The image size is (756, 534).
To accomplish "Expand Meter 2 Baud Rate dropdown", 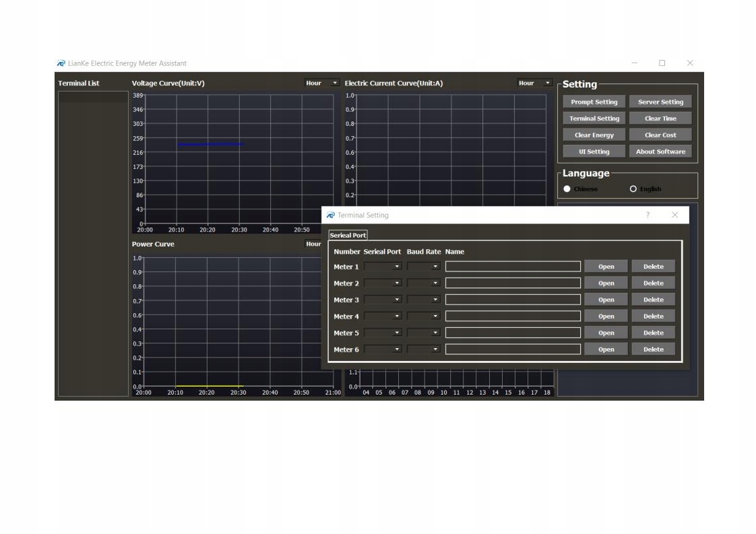I will [x=424, y=283].
